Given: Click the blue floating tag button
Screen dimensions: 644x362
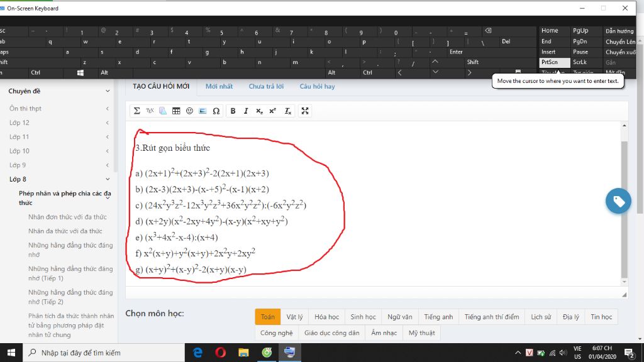Looking at the screenshot, I should coord(618,200).
